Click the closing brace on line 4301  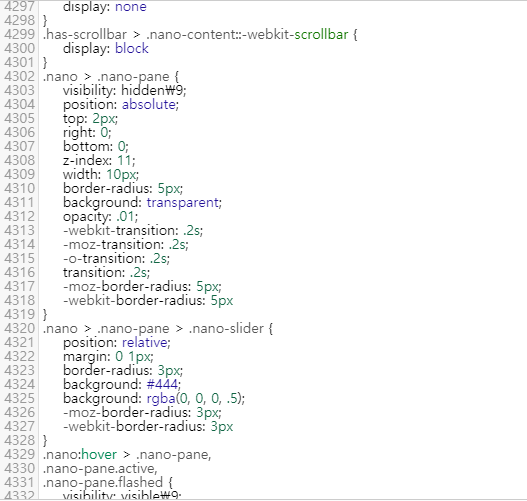point(45,63)
